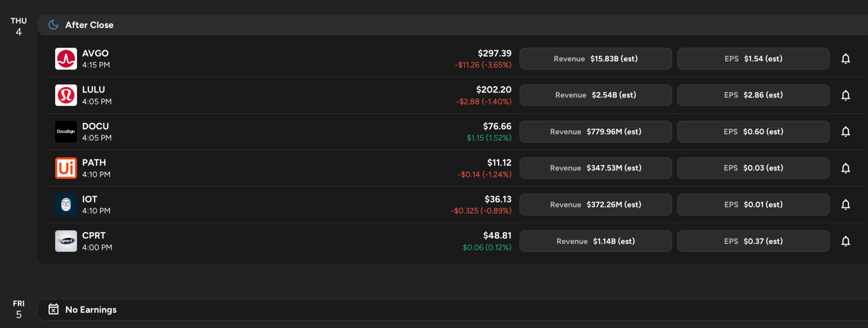Open LULU EPS $2.86 estimate box
This screenshot has width=868, height=328.
(753, 95)
